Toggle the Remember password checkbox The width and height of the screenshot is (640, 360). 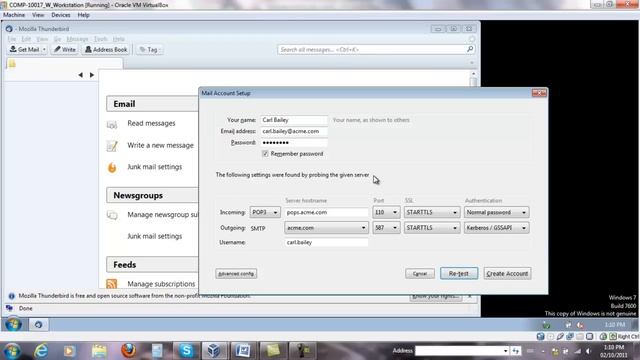(x=265, y=154)
